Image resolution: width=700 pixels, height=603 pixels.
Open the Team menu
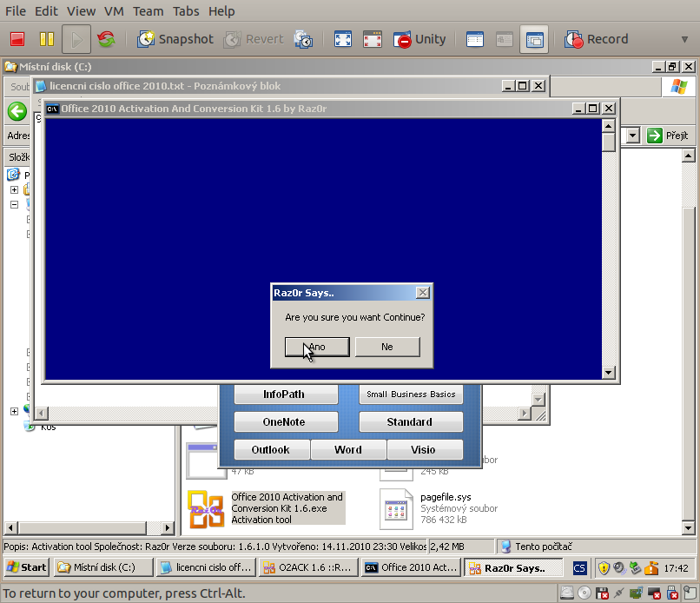point(149,11)
